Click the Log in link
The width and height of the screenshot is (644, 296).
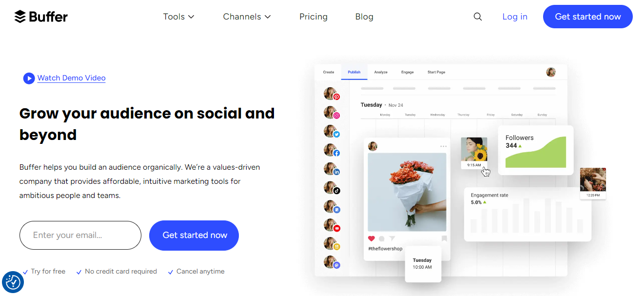pos(515,17)
